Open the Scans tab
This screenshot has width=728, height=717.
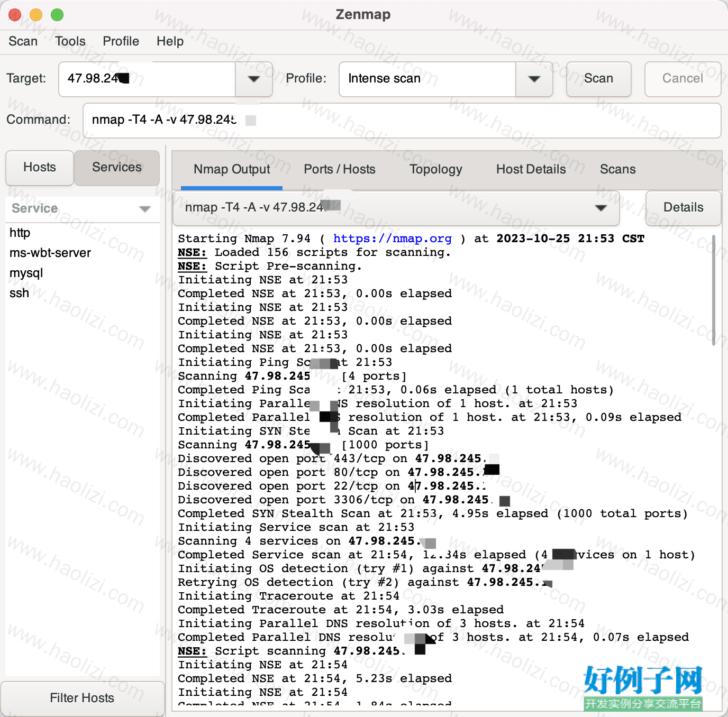pos(618,169)
